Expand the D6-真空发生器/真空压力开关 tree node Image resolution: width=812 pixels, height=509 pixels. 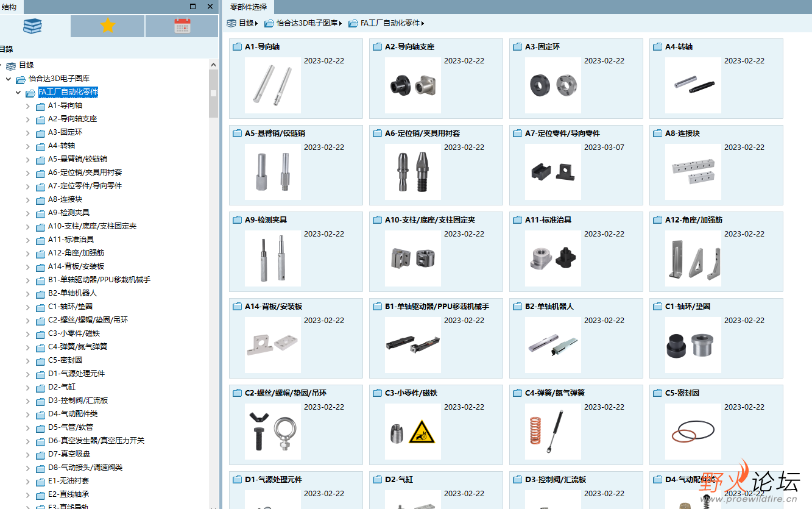click(28, 441)
